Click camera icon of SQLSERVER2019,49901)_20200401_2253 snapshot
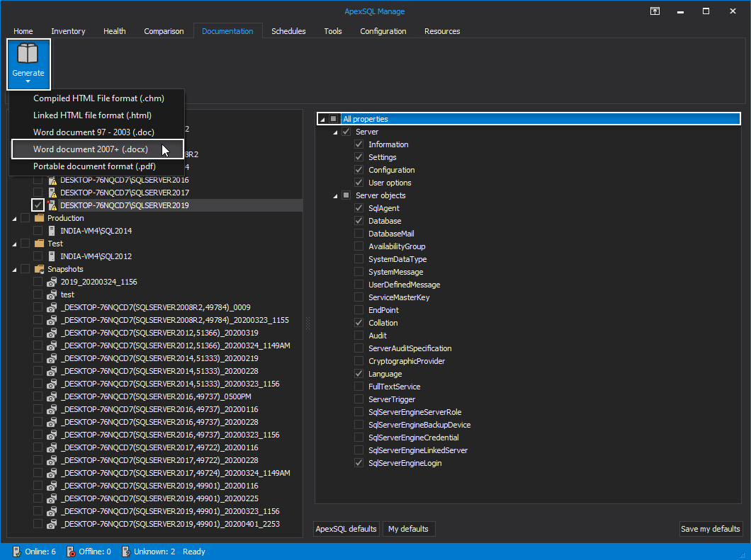This screenshot has width=751, height=560. 52,524
